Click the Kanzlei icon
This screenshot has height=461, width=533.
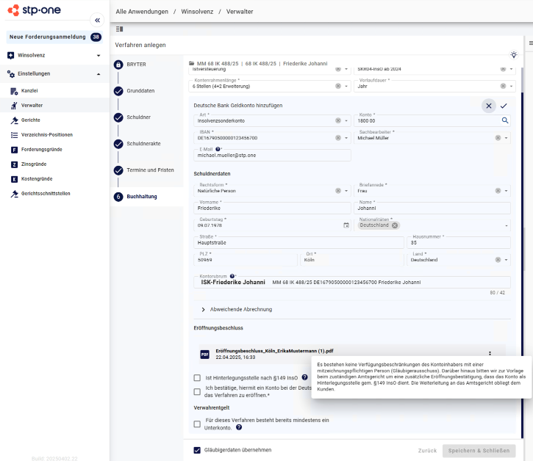(14, 91)
